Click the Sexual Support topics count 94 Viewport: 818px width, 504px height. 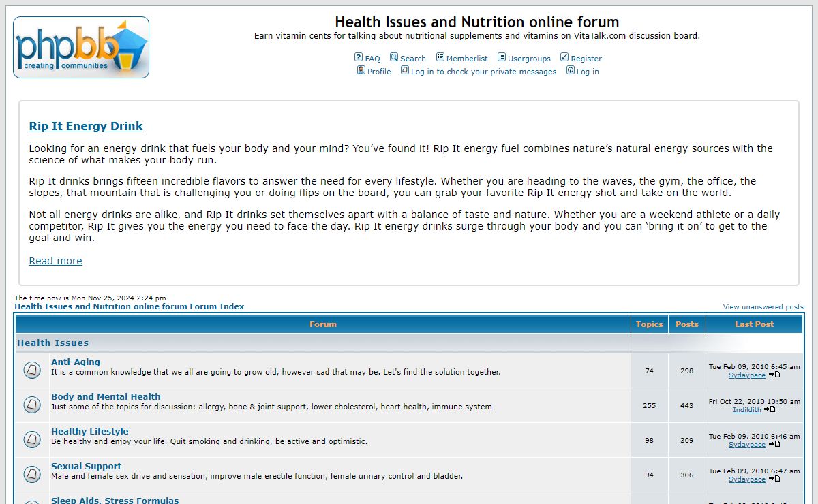[x=649, y=475]
